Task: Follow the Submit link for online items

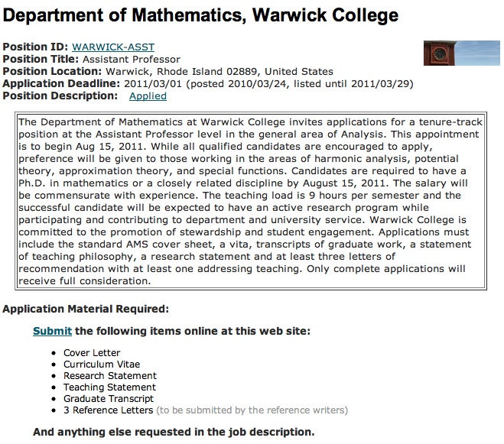Action: [52, 331]
